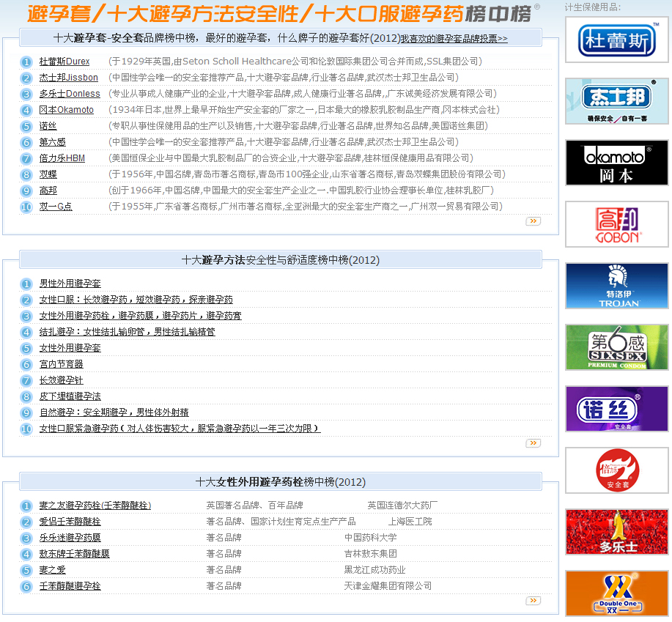The height and width of the screenshot is (622, 672).
Task: Click the 上海医工院 text
Action: point(410,522)
